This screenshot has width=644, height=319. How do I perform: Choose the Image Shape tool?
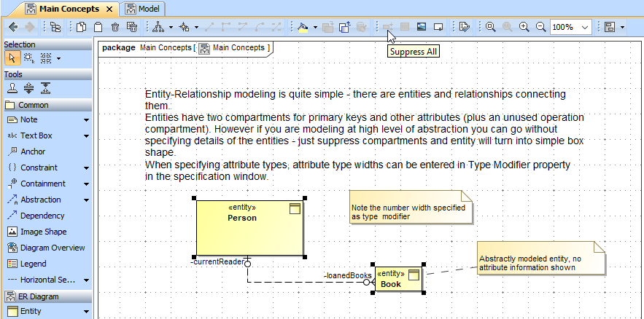coord(42,232)
